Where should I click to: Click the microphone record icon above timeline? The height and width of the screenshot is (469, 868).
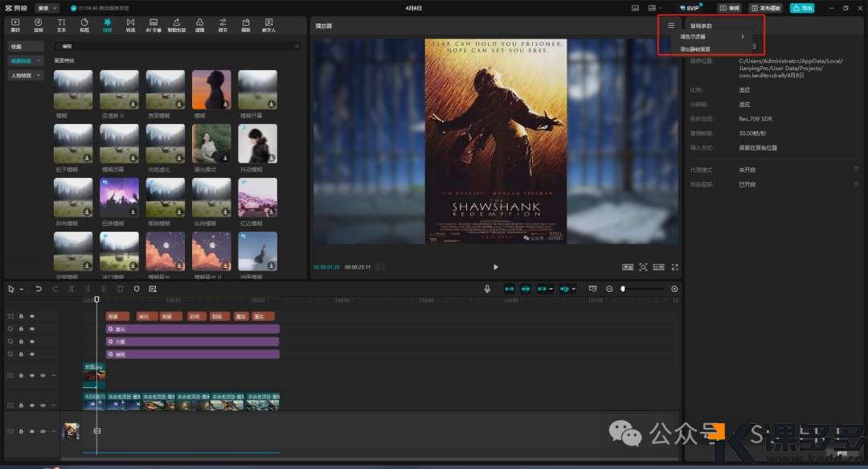(487, 289)
